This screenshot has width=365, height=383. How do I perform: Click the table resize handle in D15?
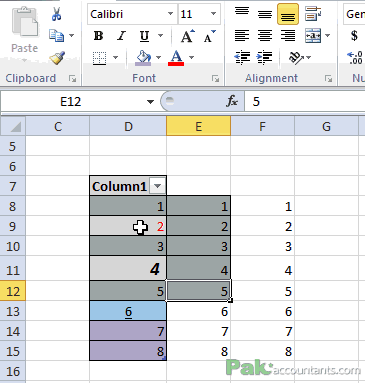[x=164, y=358]
